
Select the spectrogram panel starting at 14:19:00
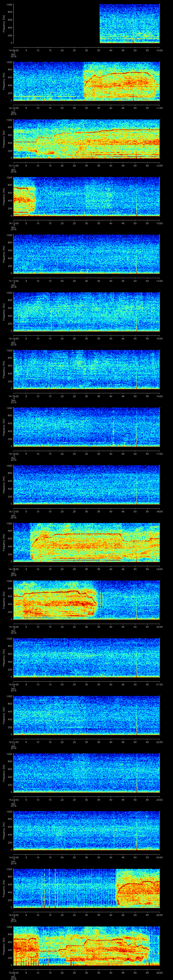tap(87, 600)
